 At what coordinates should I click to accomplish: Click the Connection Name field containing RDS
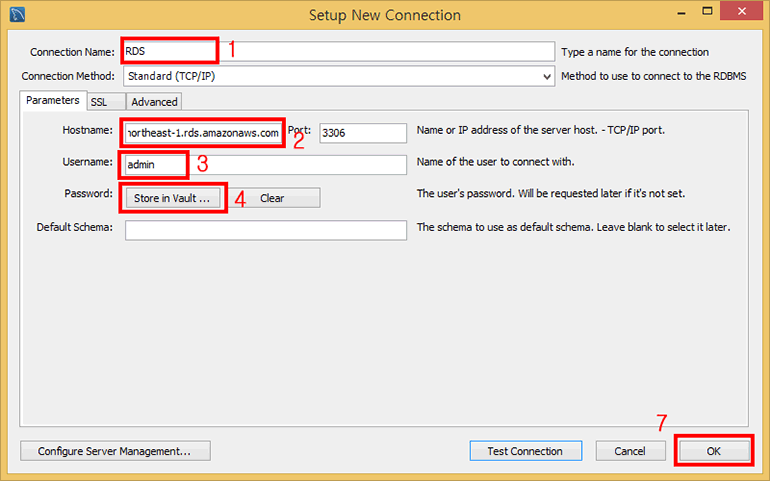pos(338,52)
